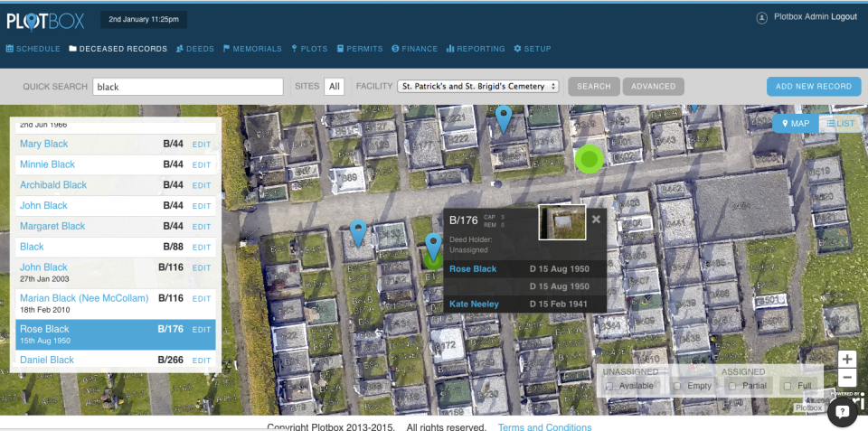Screen dimensions: 868x431
Task: Open the Permits section
Action: coord(360,49)
